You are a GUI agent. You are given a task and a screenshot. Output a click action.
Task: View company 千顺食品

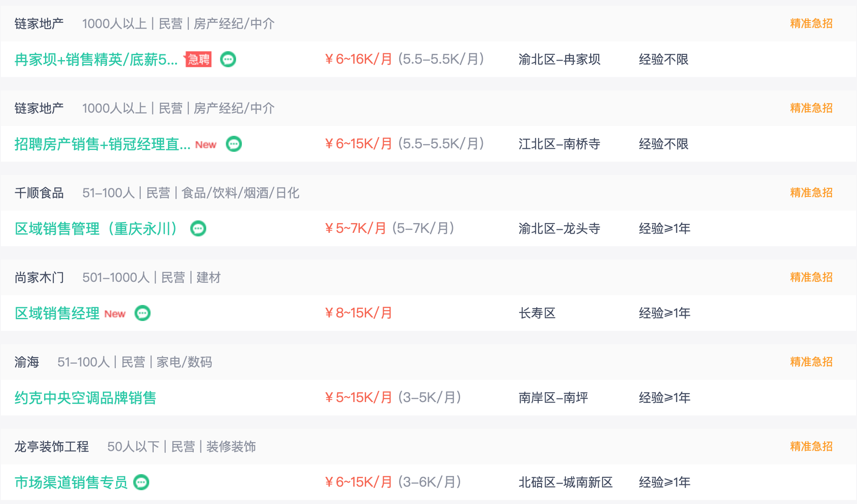coord(39,193)
